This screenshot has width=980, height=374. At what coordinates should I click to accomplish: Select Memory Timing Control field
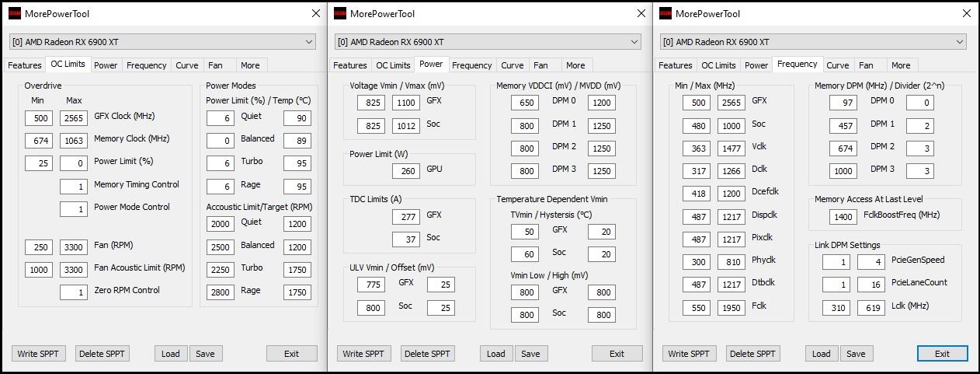74,187
